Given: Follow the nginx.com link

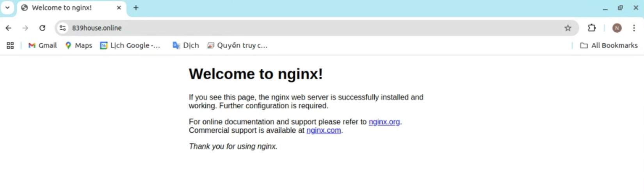Looking at the screenshot, I should 324,130.
